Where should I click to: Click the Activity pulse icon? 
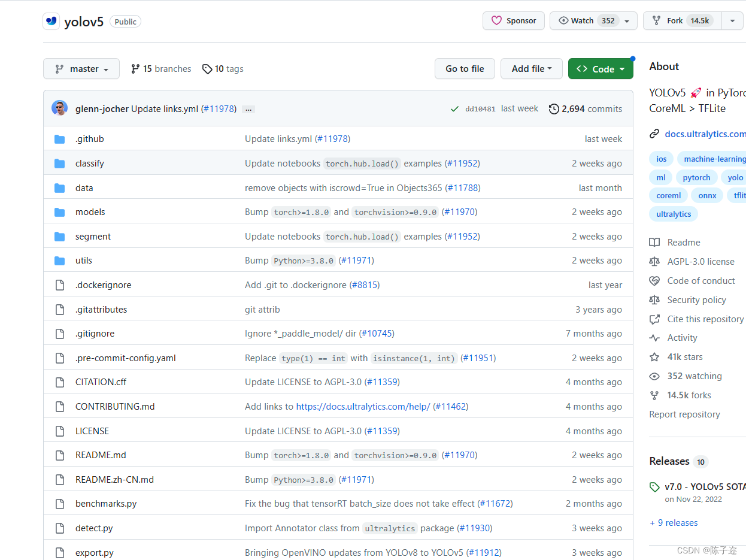click(654, 338)
